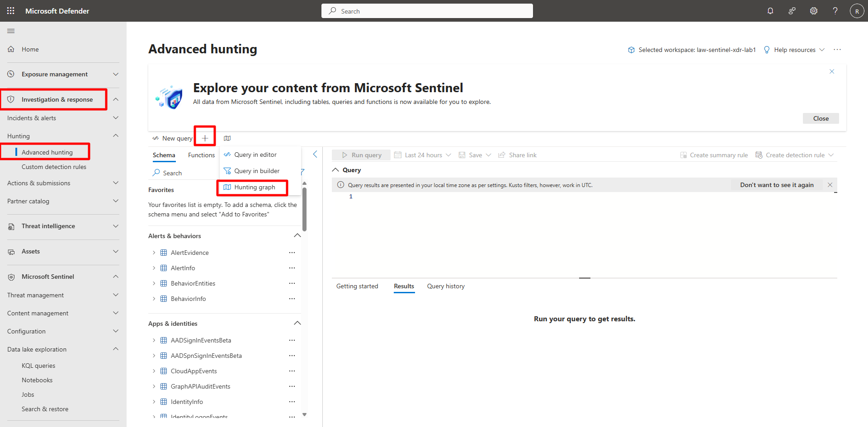
Task: Click Create detection rule
Action: pyautogui.click(x=794, y=155)
